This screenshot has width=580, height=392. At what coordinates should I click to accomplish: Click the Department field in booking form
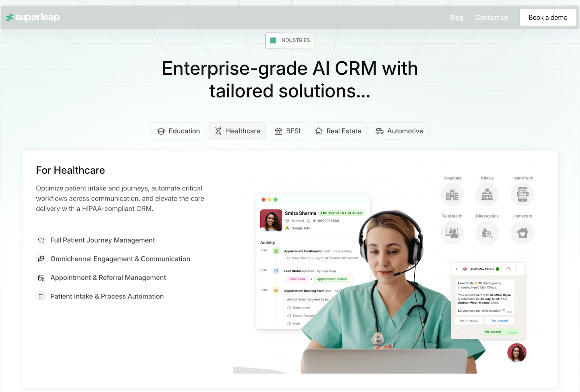tap(302, 308)
